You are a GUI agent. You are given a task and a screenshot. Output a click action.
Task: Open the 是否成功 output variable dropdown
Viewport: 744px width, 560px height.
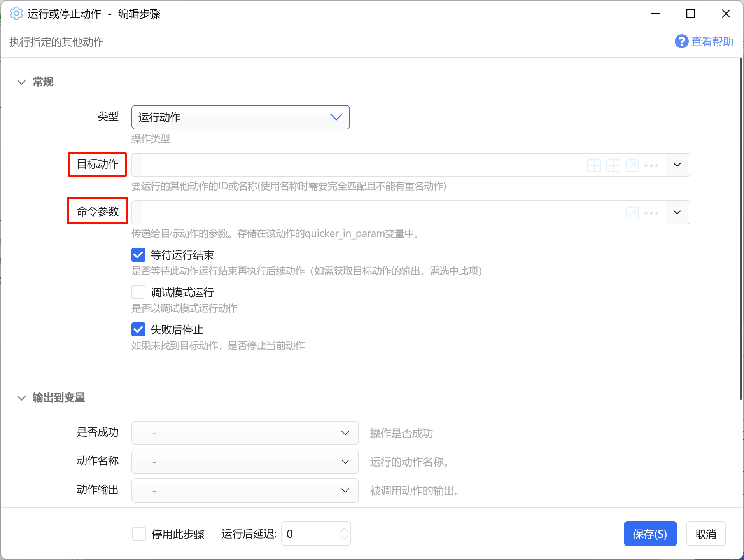click(x=245, y=433)
